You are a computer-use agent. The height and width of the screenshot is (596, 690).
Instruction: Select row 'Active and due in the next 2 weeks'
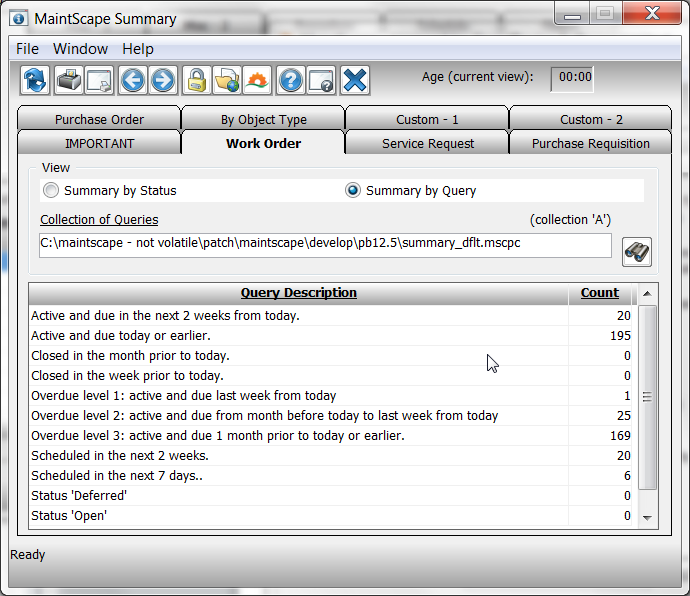point(330,316)
